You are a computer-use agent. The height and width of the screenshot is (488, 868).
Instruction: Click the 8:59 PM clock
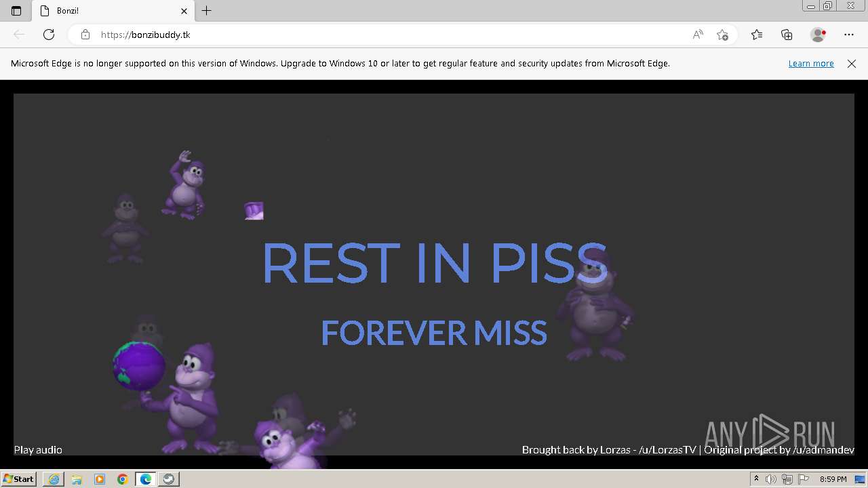point(833,479)
